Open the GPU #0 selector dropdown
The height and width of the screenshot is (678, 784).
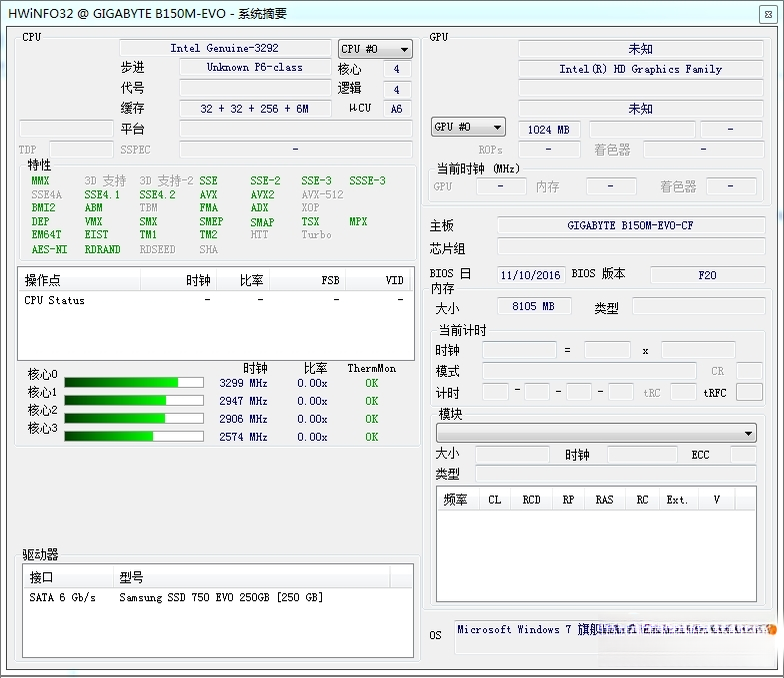point(468,127)
